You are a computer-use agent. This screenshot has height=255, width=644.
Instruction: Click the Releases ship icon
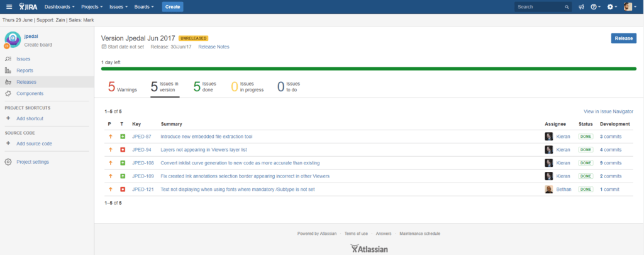point(8,82)
